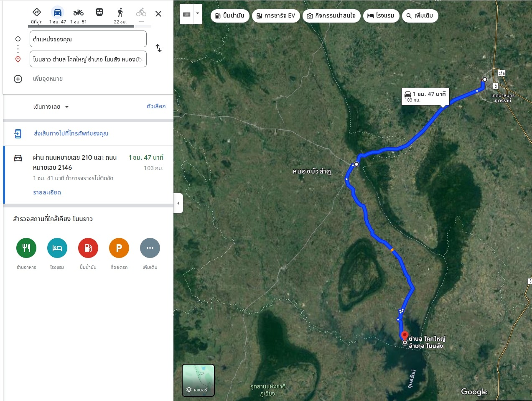The image size is (532, 401).
Task: Filter map by ปั๊มน้ำมัน gas stations
Action: [230, 16]
